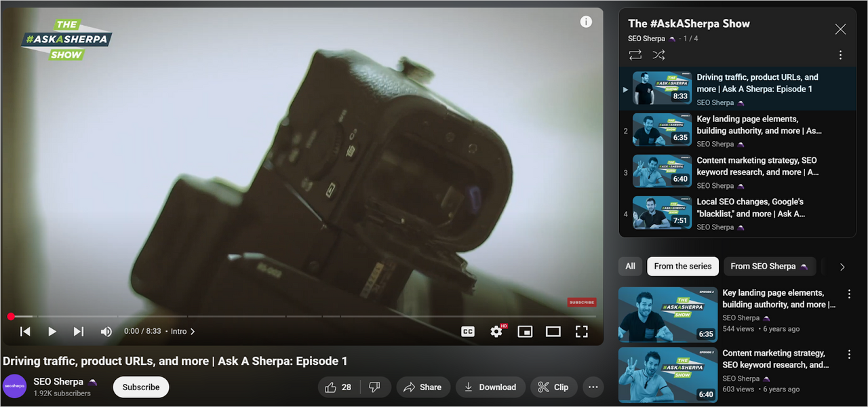Select the "From SEO Sherpa" filter chip

tap(768, 267)
